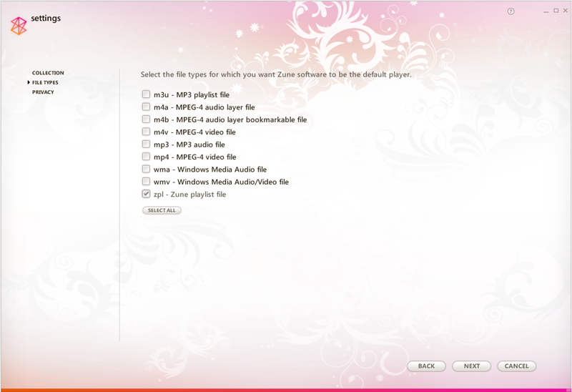
Task: Tick mp4 MPEG-4 video file checkbox
Action: click(146, 156)
